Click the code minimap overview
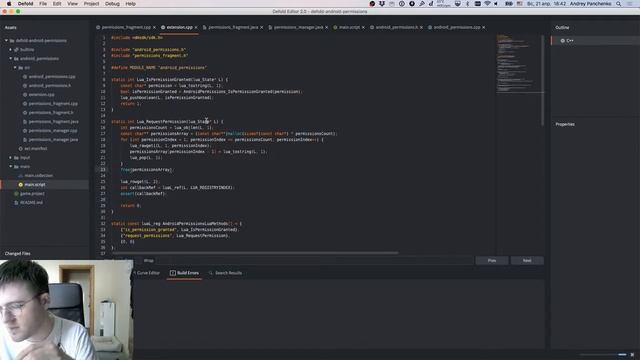Viewport: 640px width, 360px height. [x=518, y=63]
